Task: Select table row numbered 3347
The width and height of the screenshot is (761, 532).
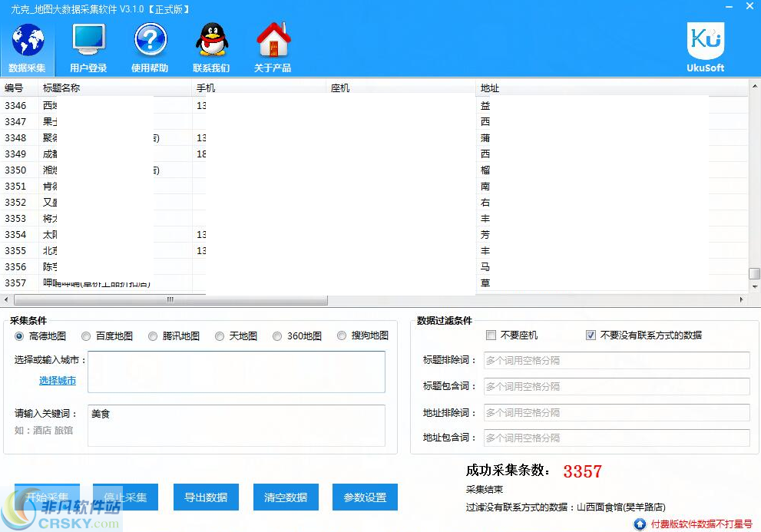Action: coord(374,121)
